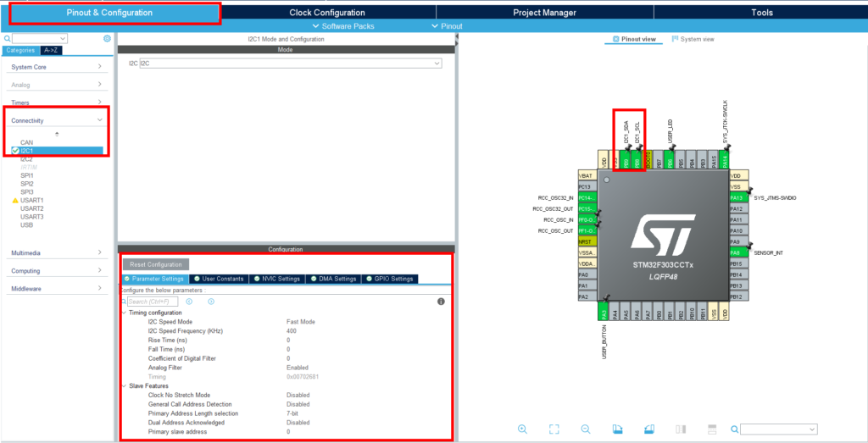Image resolution: width=868 pixels, height=443 pixels.
Task: Zoom out on the pinout view
Action: (x=586, y=429)
